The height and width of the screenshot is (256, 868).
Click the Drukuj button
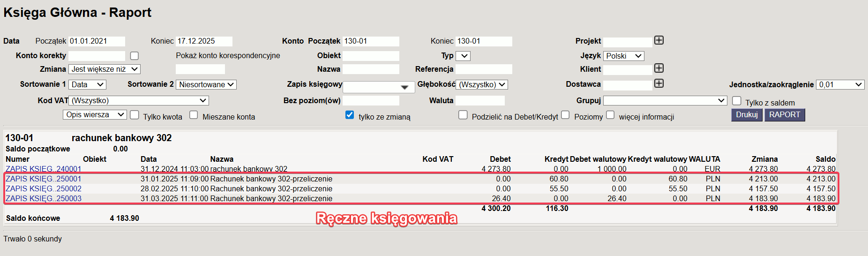point(747,115)
